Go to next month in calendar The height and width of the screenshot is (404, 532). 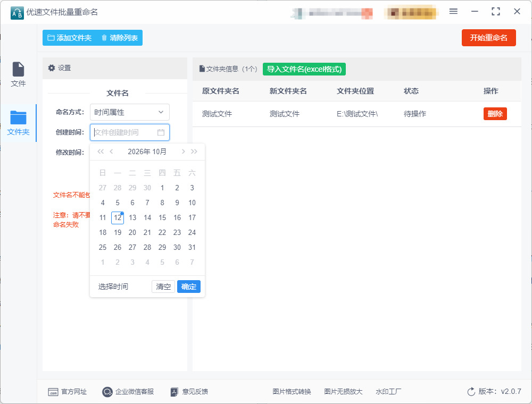[x=183, y=151]
